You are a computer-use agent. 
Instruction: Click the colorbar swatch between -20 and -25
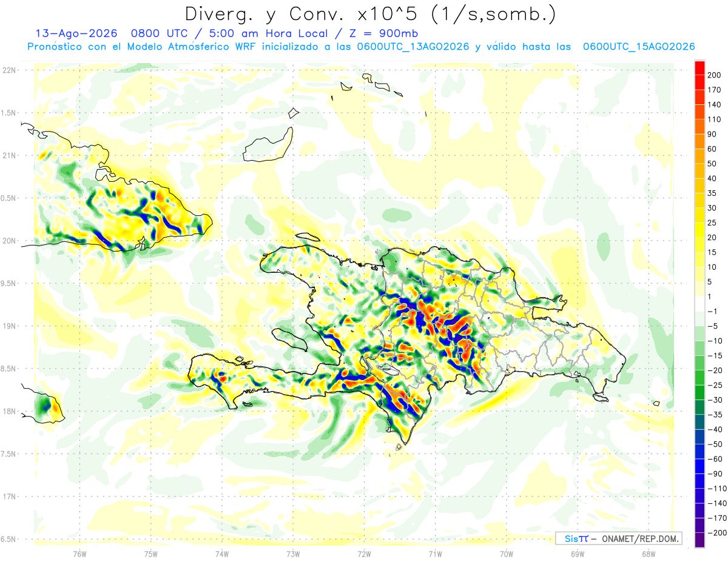699,378
